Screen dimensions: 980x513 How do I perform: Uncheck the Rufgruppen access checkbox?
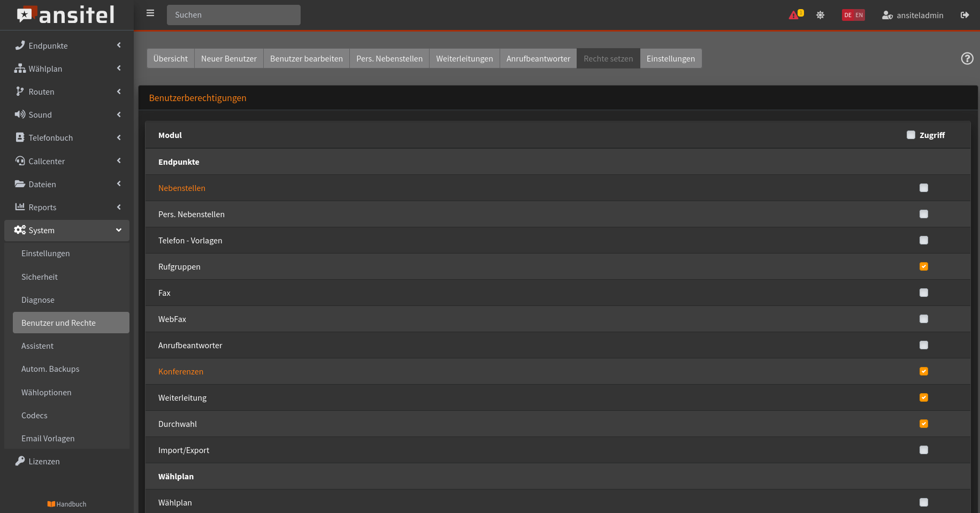[923, 266]
